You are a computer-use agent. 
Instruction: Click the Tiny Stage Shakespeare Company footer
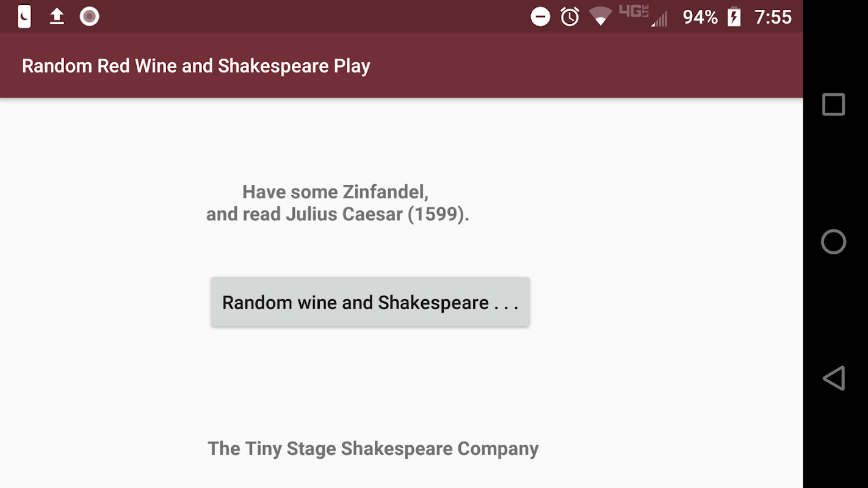pyautogui.click(x=373, y=448)
